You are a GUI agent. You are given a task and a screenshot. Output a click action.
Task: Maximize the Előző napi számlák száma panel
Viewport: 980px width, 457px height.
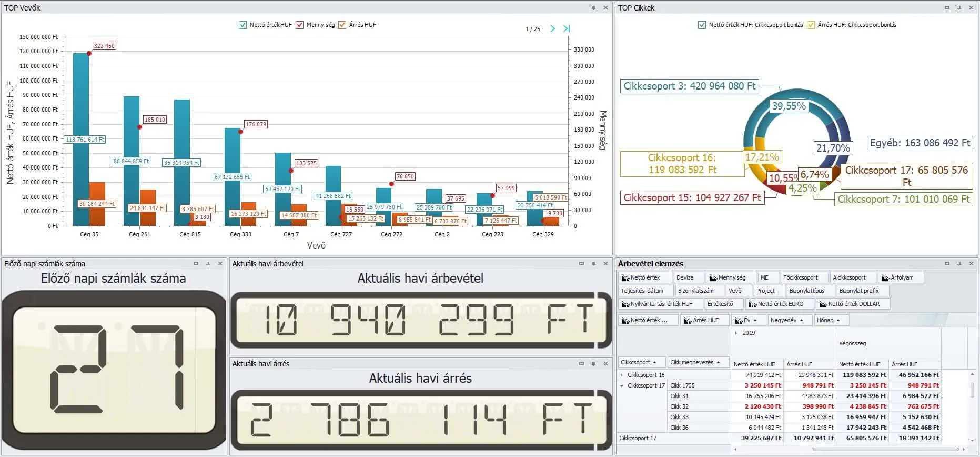tap(196, 264)
